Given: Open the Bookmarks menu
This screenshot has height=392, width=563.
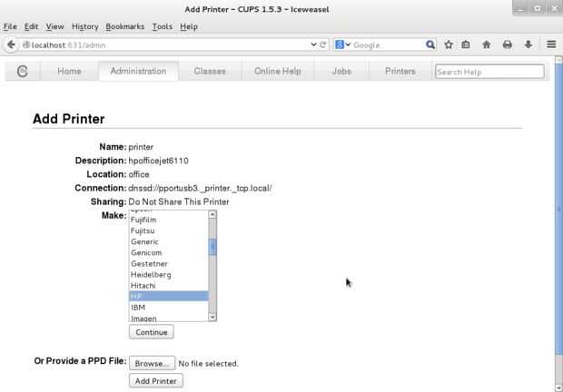Looking at the screenshot, I should 125,26.
